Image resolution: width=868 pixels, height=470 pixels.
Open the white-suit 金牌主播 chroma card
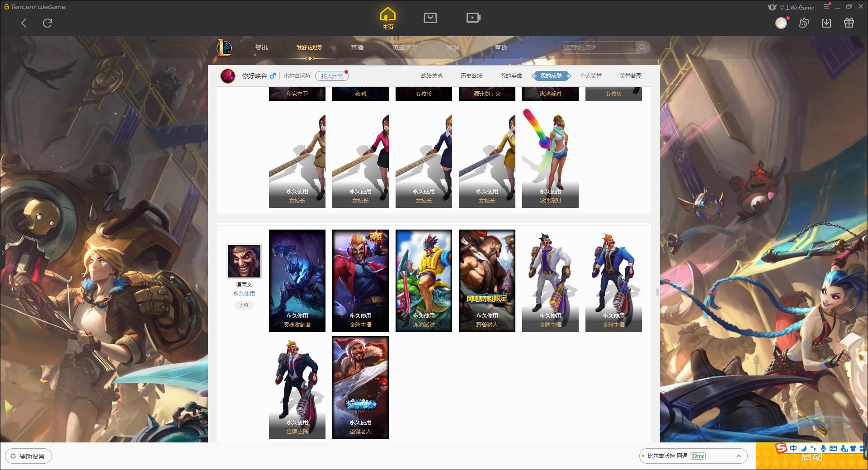point(550,281)
